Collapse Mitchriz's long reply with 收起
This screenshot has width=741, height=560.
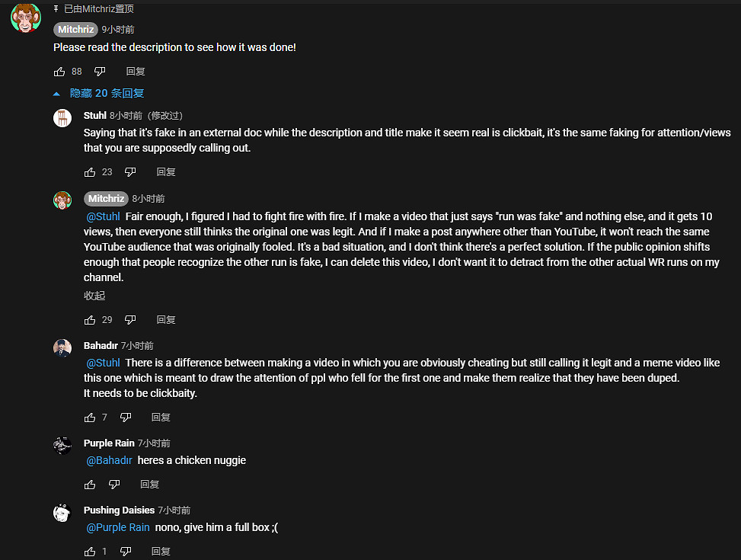tap(94, 296)
